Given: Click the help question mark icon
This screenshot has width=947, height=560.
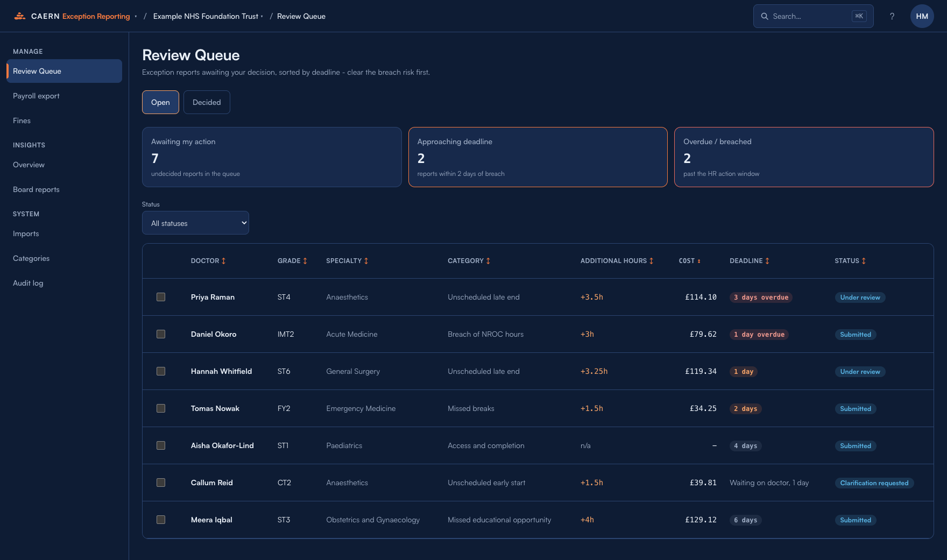Looking at the screenshot, I should [892, 16].
